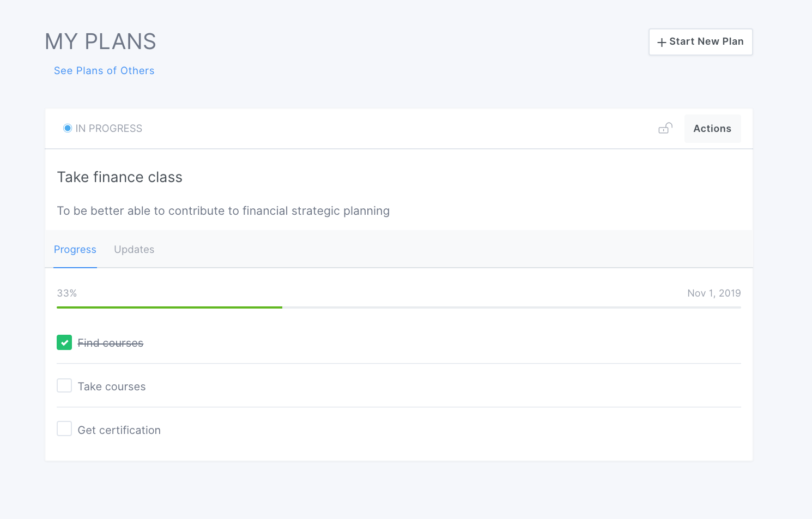Screen dimensions: 812x519
Task: Open the Actions dropdown menu
Action: [712, 129]
